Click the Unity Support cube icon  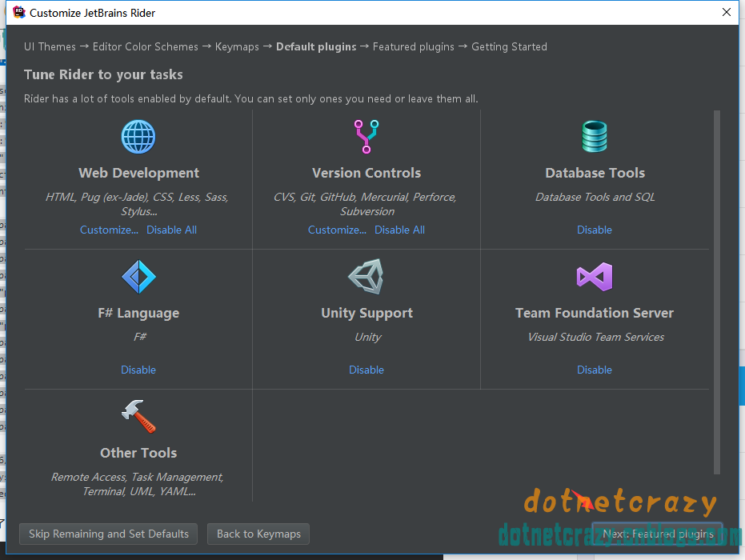(366, 277)
